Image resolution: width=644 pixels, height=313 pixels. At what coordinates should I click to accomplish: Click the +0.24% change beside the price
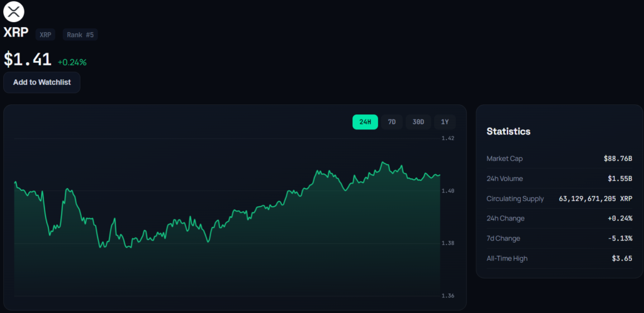click(x=72, y=62)
